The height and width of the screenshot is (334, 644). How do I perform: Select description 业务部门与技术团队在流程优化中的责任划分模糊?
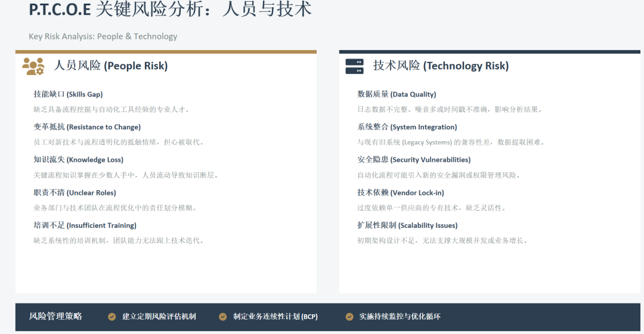pyautogui.click(x=113, y=208)
